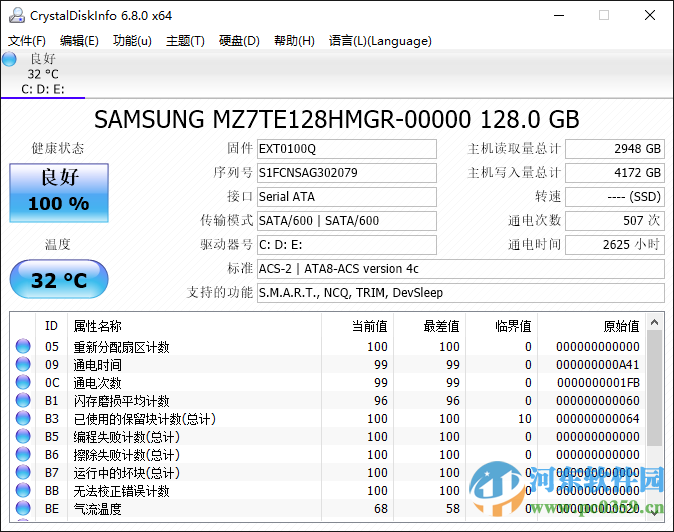674x532 pixels.
Task: Select the 无法校正错误计数 row
Action: (x=328, y=491)
